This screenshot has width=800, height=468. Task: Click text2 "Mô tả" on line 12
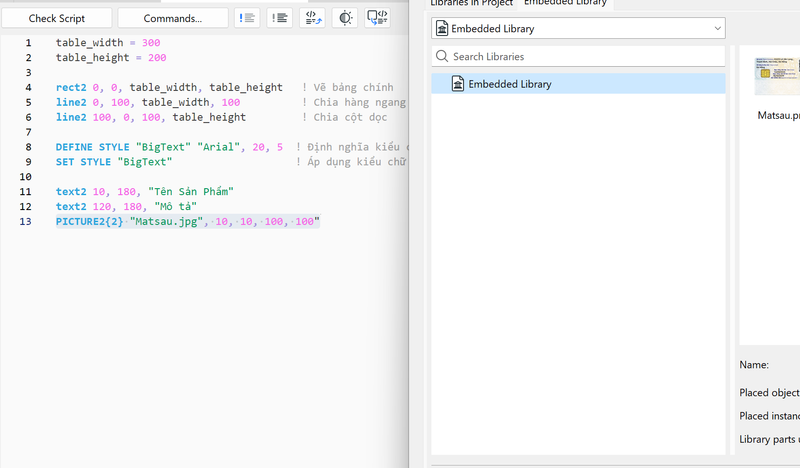126,206
